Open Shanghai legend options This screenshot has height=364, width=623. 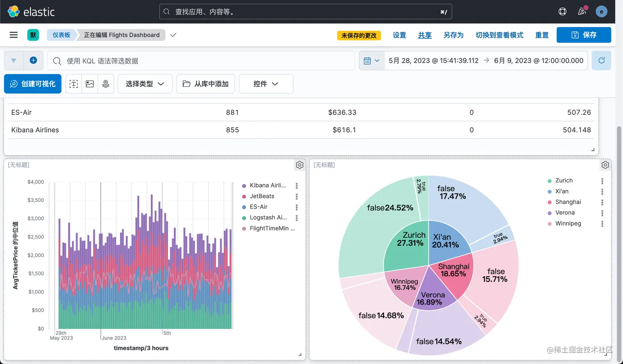point(602,202)
